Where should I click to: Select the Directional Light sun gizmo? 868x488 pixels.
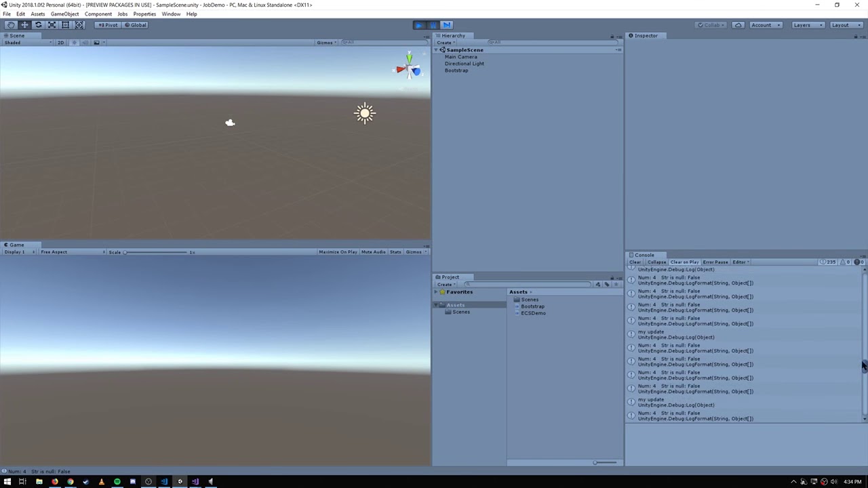click(365, 113)
